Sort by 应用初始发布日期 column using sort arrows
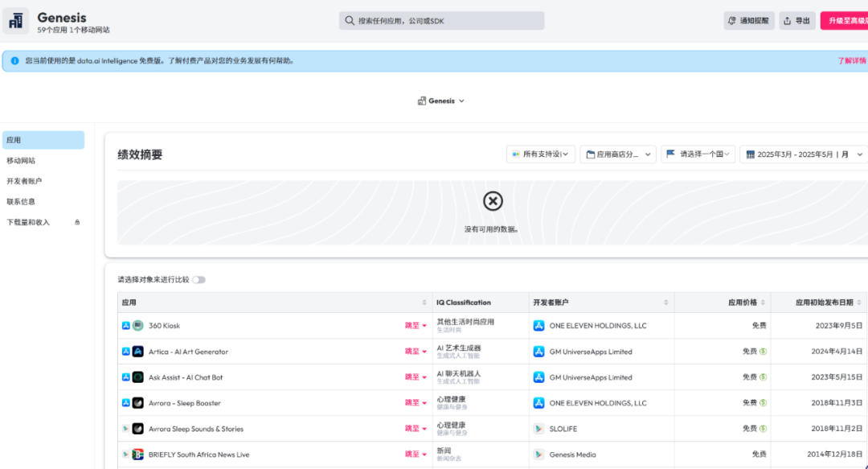The width and height of the screenshot is (868, 469). pyautogui.click(x=859, y=302)
